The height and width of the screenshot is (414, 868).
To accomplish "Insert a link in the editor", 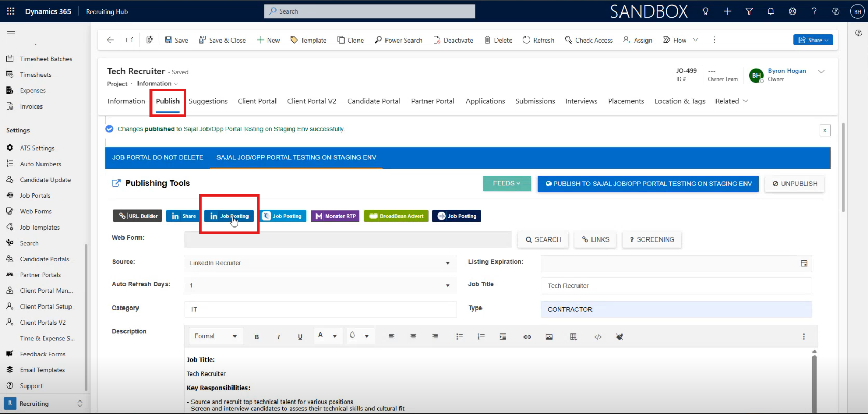I will tap(527, 337).
